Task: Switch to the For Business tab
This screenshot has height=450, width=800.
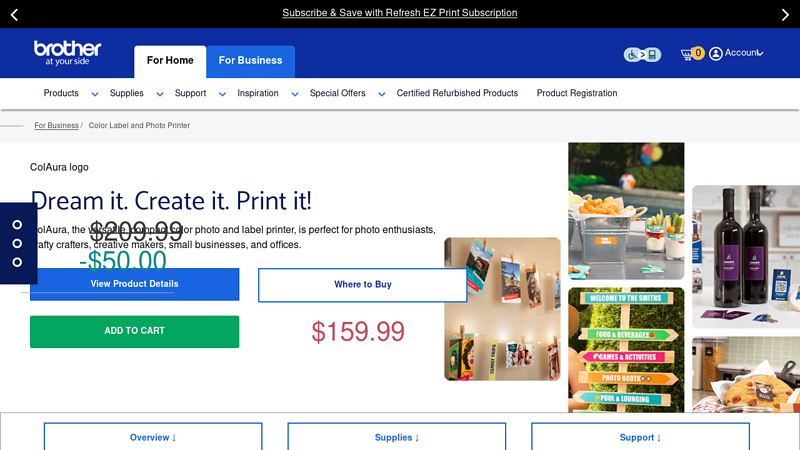Action: [x=251, y=62]
